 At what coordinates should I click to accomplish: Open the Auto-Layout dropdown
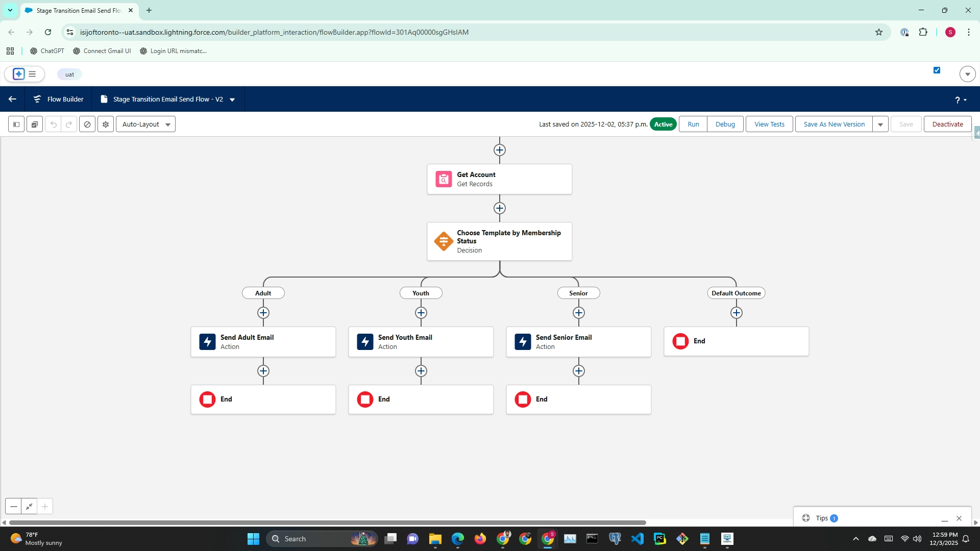(145, 124)
